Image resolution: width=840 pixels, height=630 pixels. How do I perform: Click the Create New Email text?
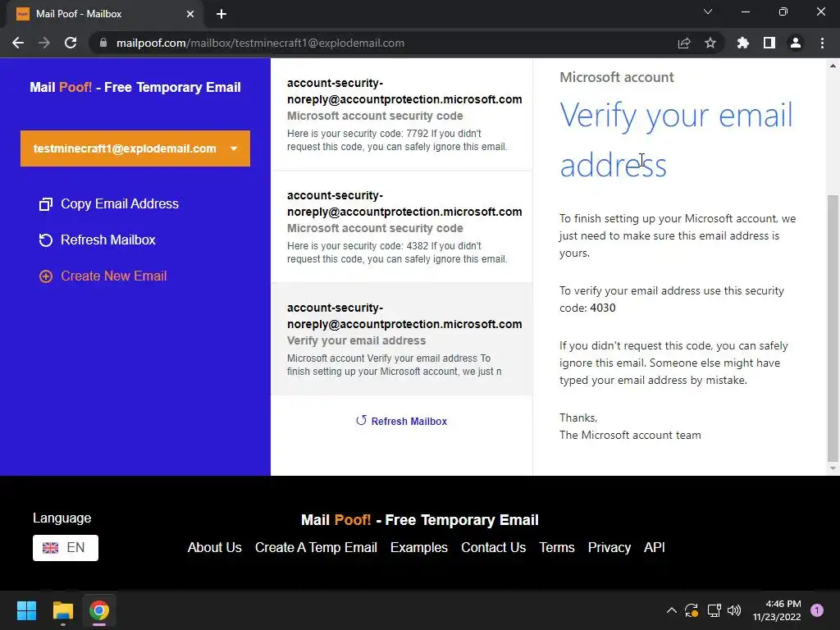[x=113, y=276]
